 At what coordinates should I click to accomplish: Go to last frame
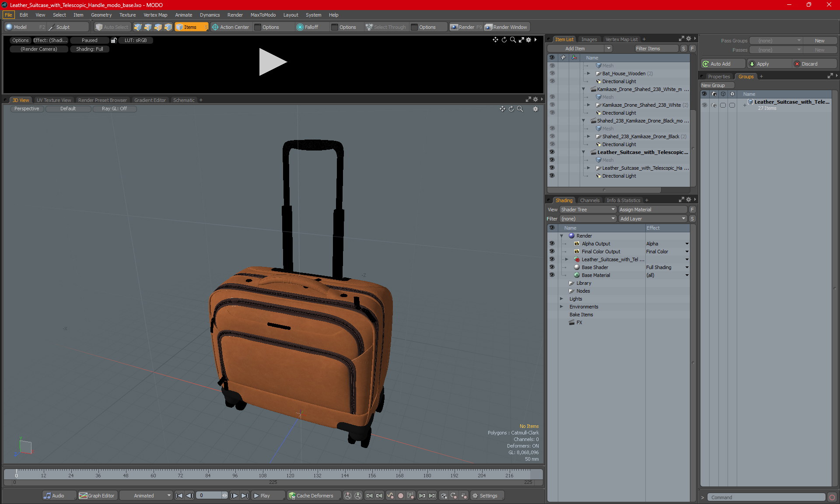[x=245, y=496]
